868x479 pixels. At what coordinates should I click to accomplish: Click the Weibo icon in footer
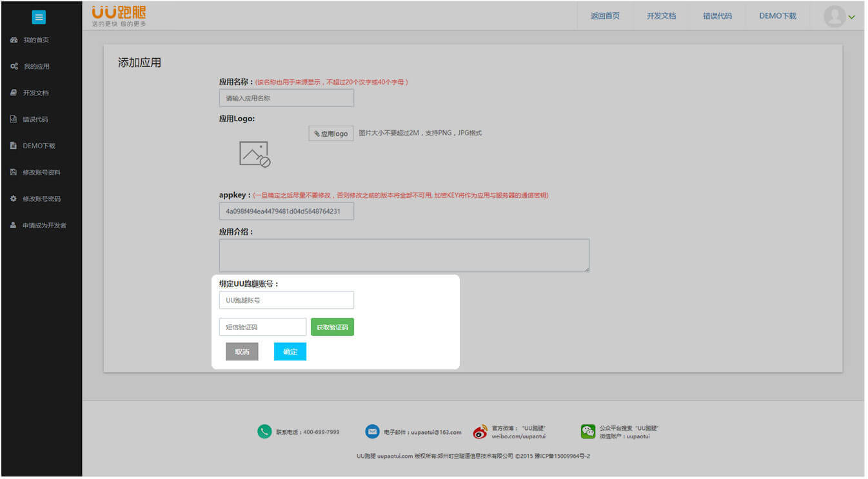[x=480, y=432]
